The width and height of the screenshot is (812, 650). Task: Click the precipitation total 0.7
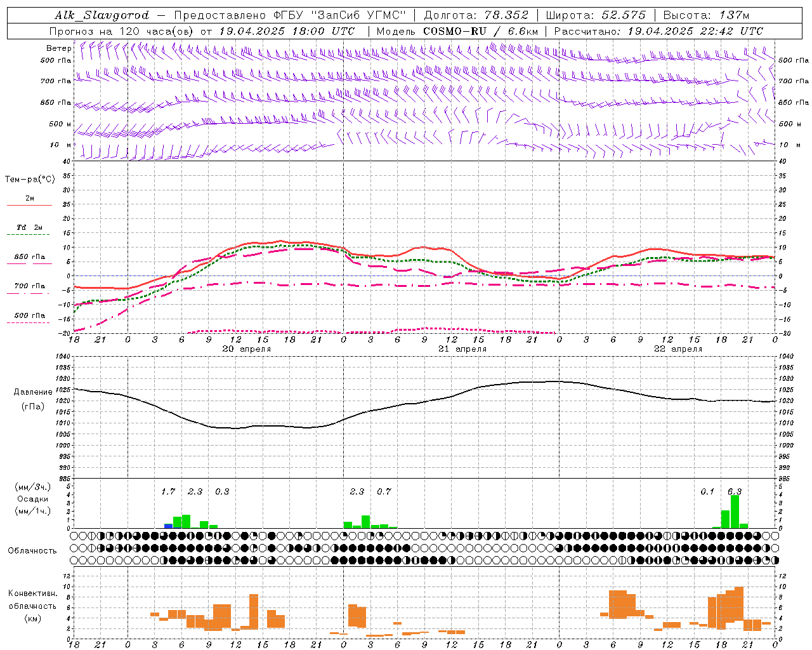point(384,492)
